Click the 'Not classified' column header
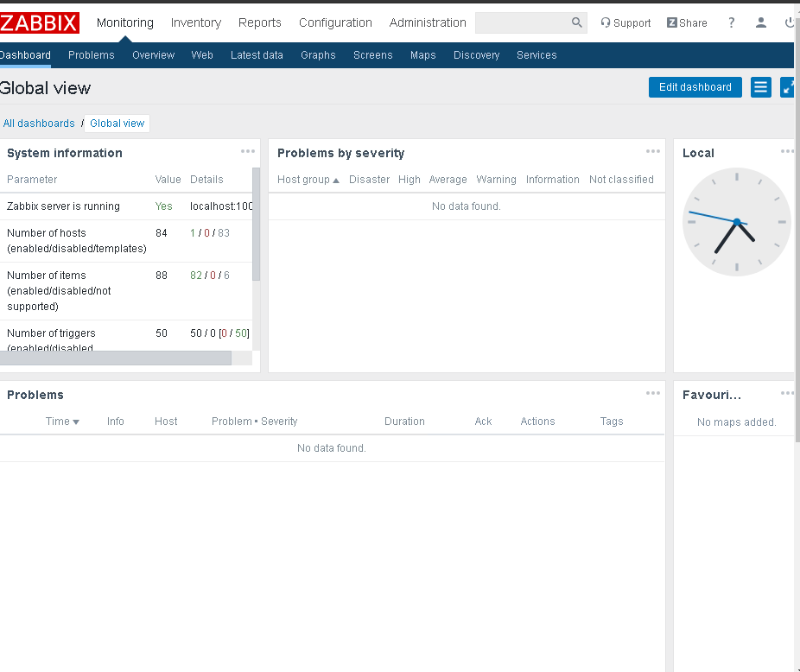 pos(621,180)
